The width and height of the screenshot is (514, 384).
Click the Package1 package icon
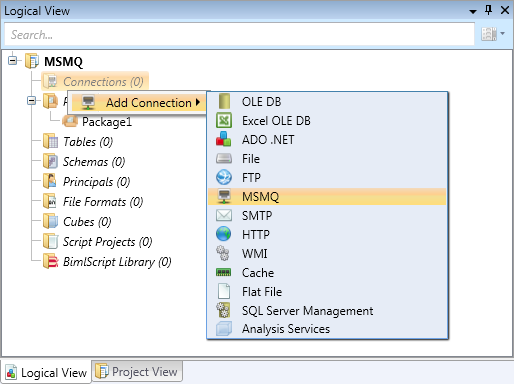[70, 122]
